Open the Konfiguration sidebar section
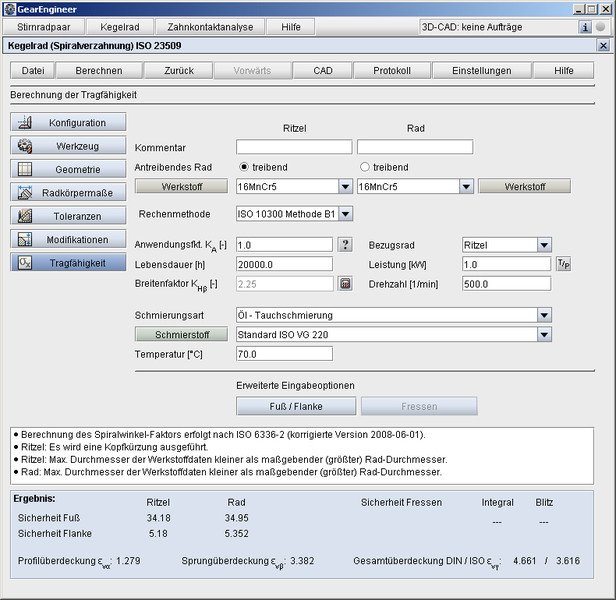Screen dimensions: 616x600 (68, 122)
